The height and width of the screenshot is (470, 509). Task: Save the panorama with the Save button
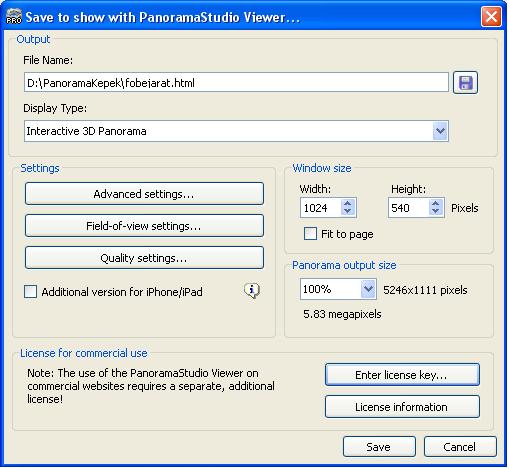click(x=379, y=447)
